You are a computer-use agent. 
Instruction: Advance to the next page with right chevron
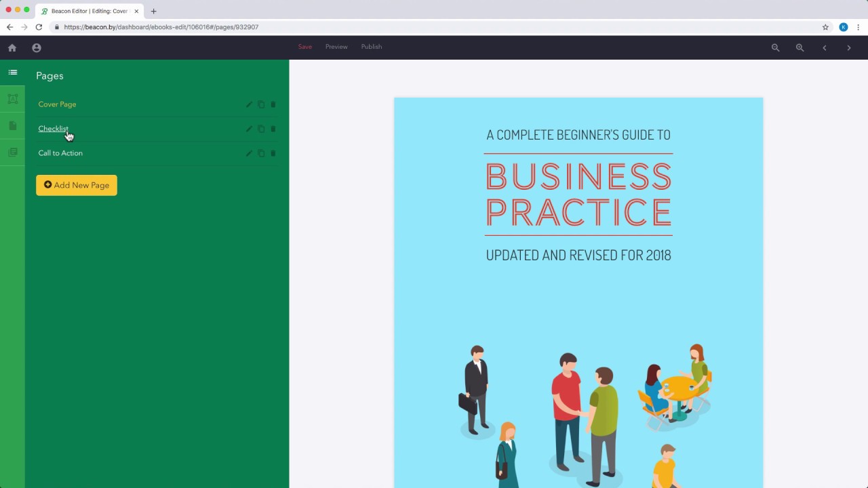849,47
